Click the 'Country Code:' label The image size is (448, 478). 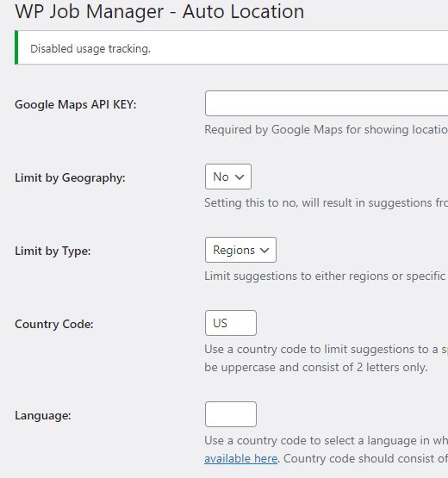[x=54, y=324]
